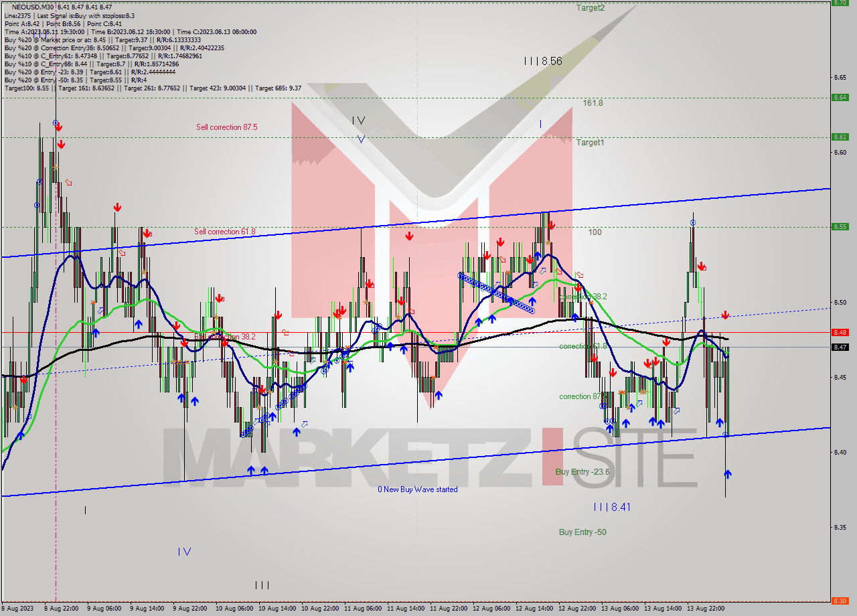Click the 8.45 price axis value
The image size is (857, 616).
(x=840, y=378)
